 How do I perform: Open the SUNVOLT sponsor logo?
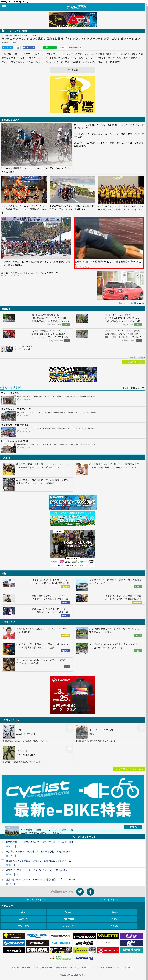click(108, 950)
